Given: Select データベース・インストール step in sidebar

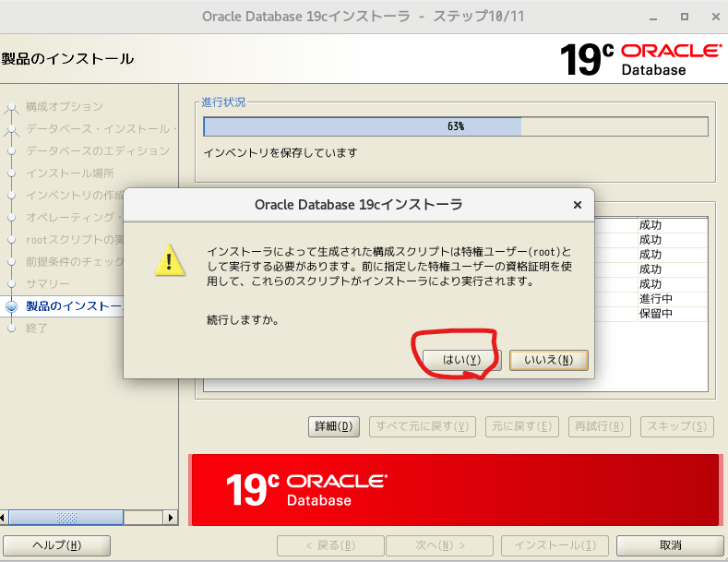Looking at the screenshot, I should (x=101, y=128).
